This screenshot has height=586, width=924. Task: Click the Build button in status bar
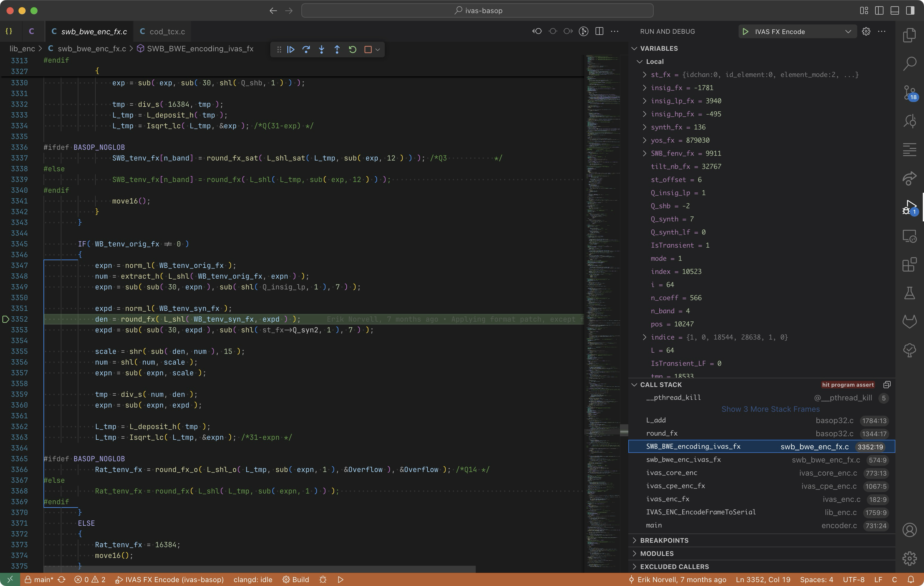point(296,579)
